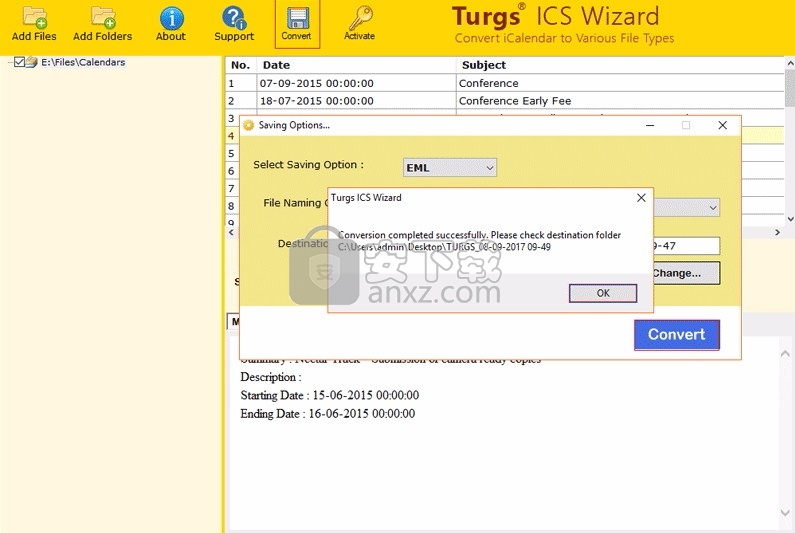Click the blue Convert button

(677, 335)
